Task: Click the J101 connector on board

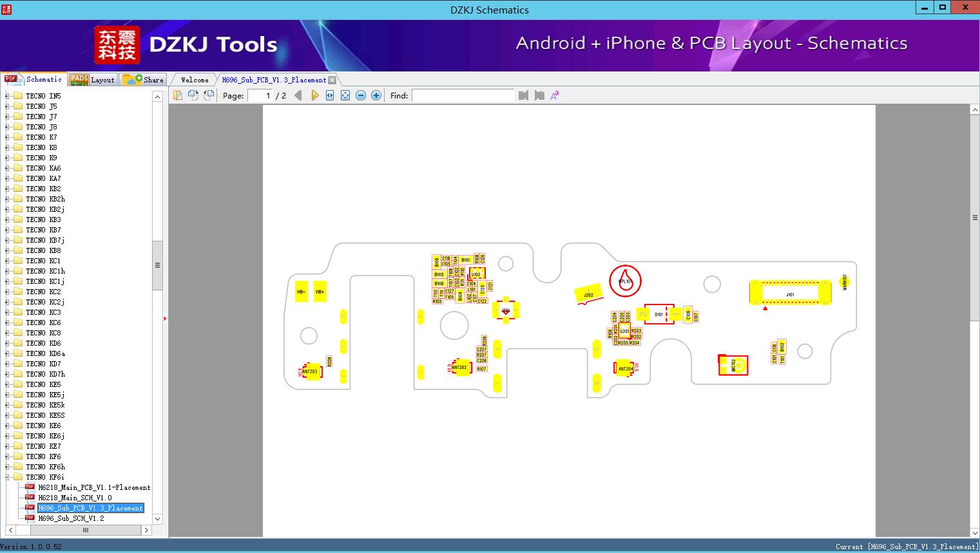Action: point(791,292)
